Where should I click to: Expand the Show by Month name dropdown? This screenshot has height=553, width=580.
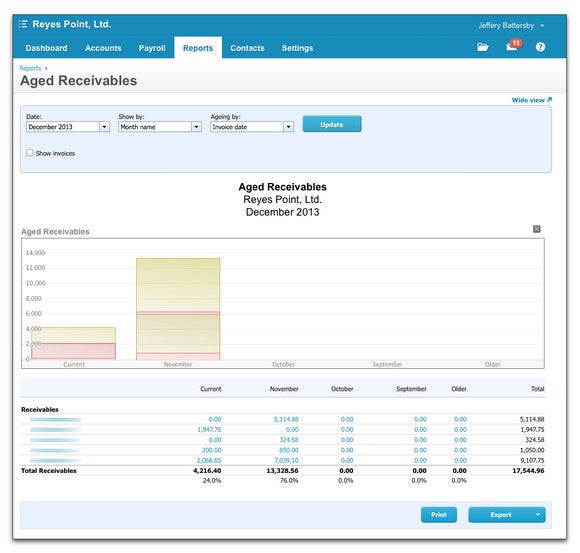(160, 127)
